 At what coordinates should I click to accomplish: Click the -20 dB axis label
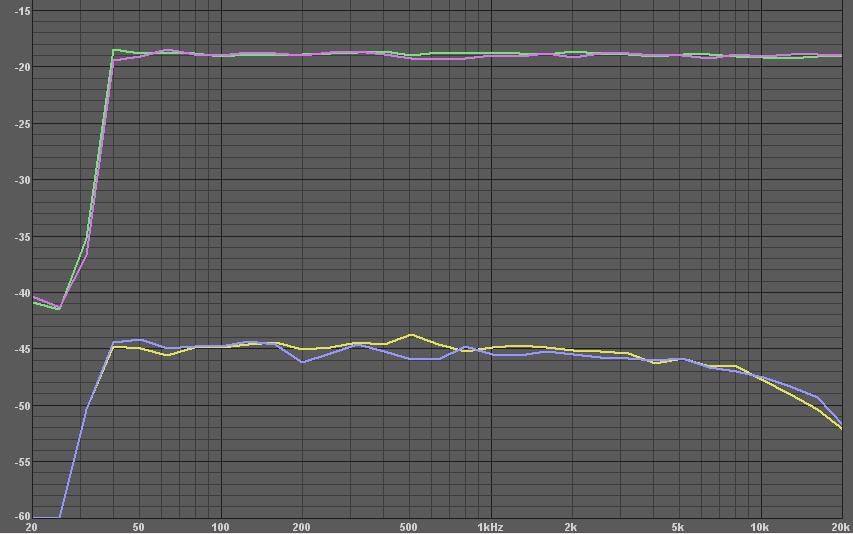click(x=22, y=67)
